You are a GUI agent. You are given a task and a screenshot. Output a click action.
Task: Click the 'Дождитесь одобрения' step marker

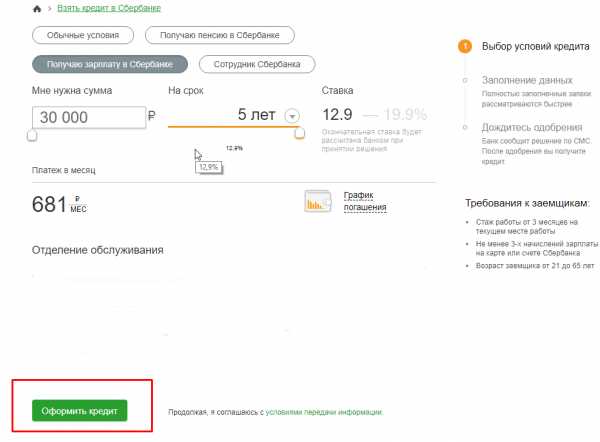pyautogui.click(x=464, y=126)
